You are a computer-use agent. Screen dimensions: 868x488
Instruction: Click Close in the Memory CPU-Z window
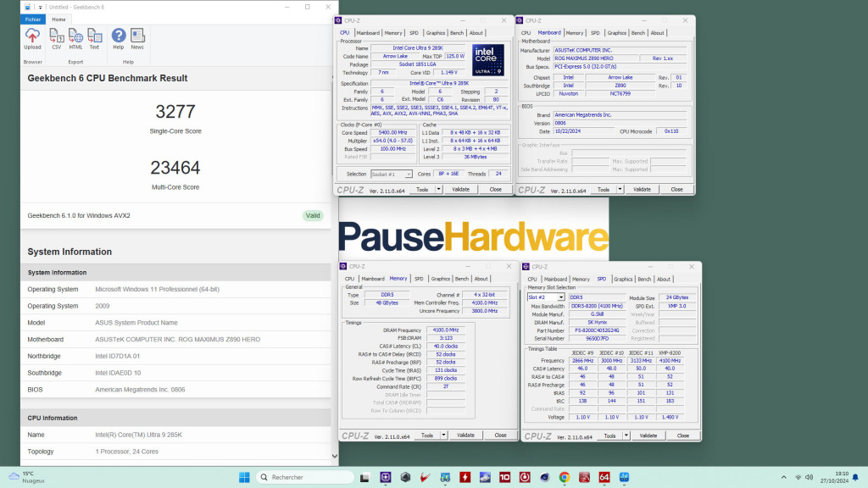click(x=500, y=435)
